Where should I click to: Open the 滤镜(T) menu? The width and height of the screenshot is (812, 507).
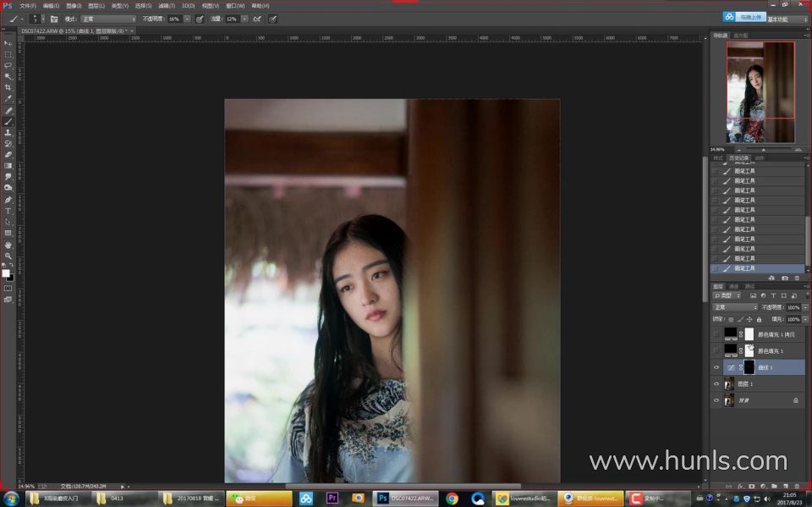coord(167,6)
